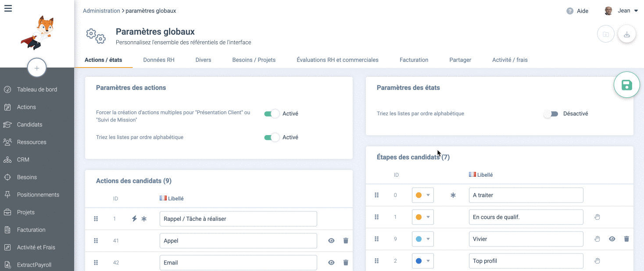Open the hamburger menu icon
This screenshot has height=271, width=644.
8,8
